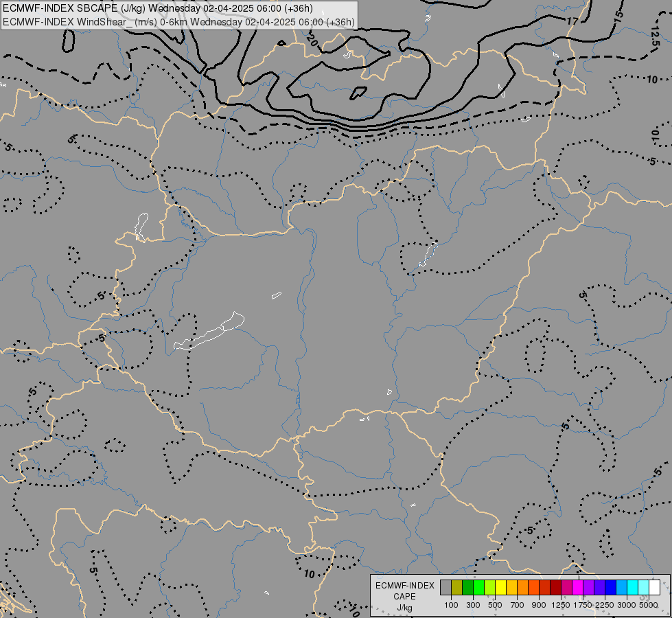Pick the bright green legend swatch
Image resolution: width=672 pixels, height=618 pixels.
click(478, 587)
